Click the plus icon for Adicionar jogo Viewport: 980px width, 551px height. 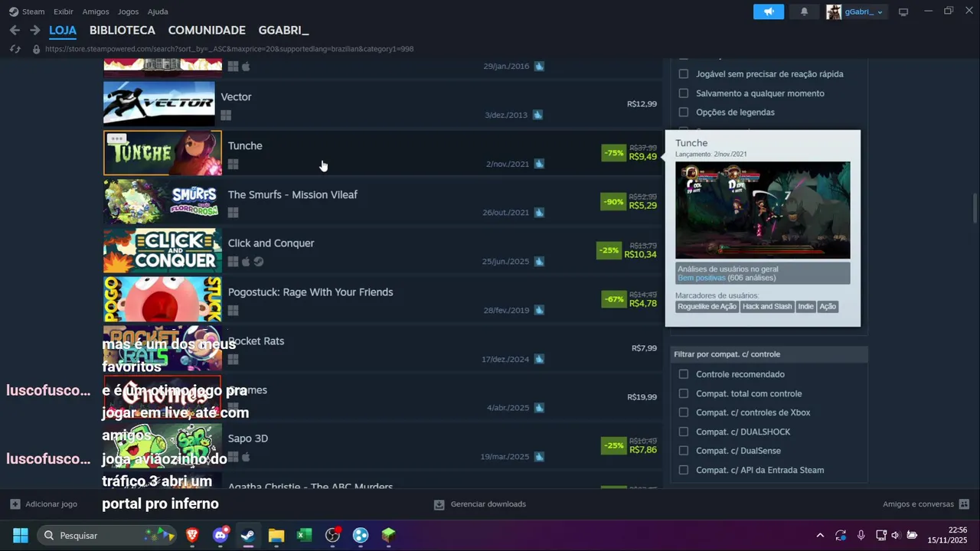(x=15, y=504)
